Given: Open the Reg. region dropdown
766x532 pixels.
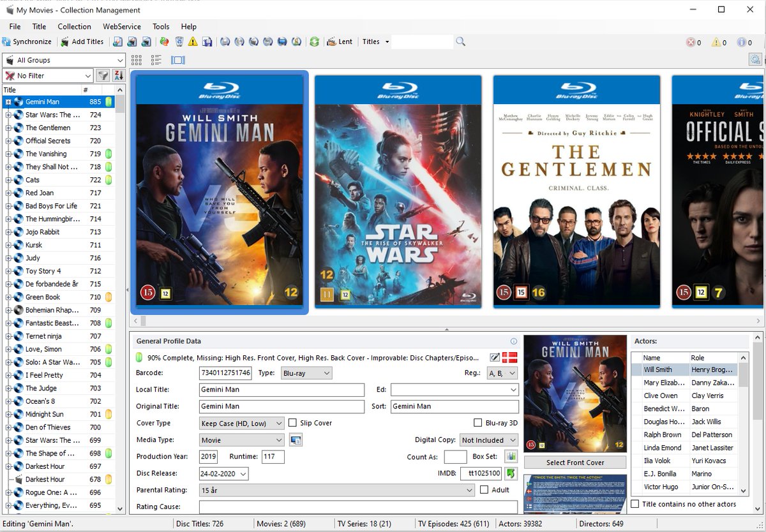Looking at the screenshot, I should (502, 373).
